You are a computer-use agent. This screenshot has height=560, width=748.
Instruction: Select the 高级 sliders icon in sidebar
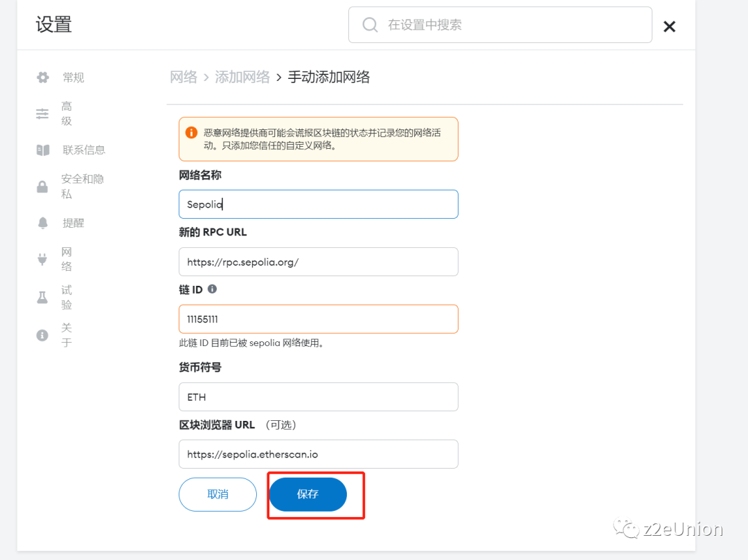click(x=44, y=113)
